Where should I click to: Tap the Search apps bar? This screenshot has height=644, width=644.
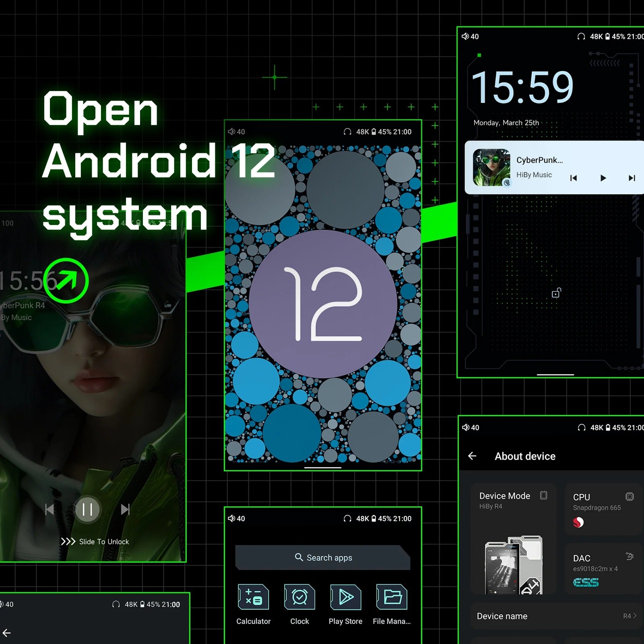coord(323,558)
